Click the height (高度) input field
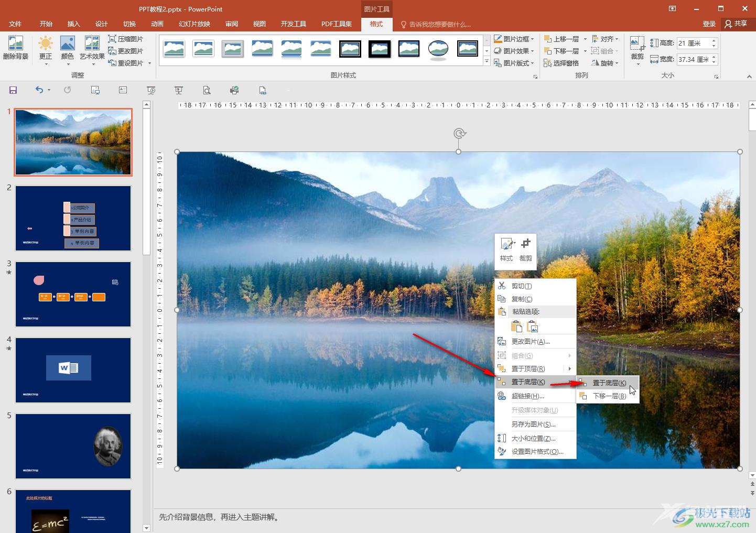This screenshot has width=756, height=533. (x=693, y=43)
